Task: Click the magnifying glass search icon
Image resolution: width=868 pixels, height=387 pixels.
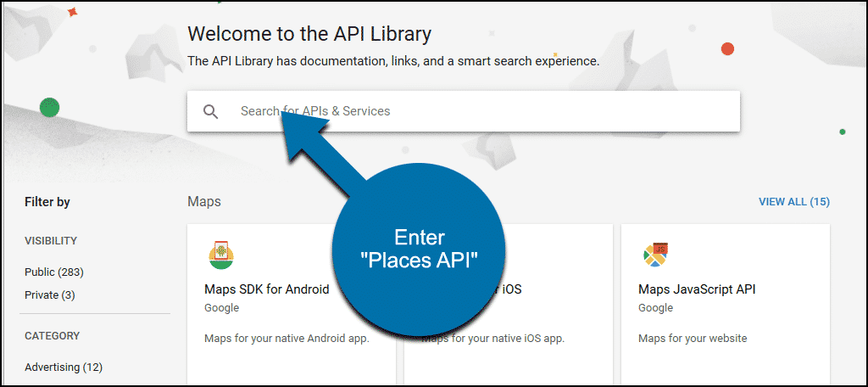Action: point(210,111)
